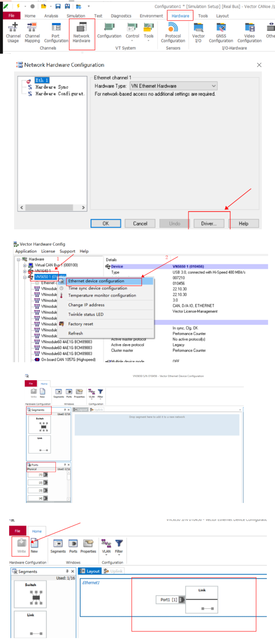The height and width of the screenshot is (644, 275).
Task: Click Ports icon in window showing Used: 0/16
Action: [x=69, y=393]
